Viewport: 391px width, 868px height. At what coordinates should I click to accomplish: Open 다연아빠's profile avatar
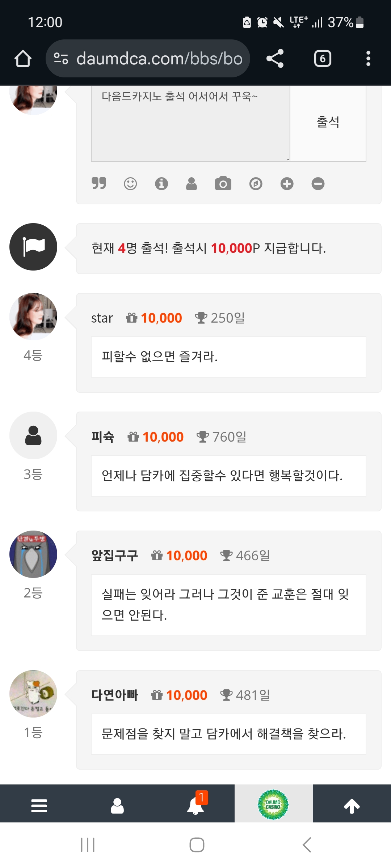click(33, 694)
